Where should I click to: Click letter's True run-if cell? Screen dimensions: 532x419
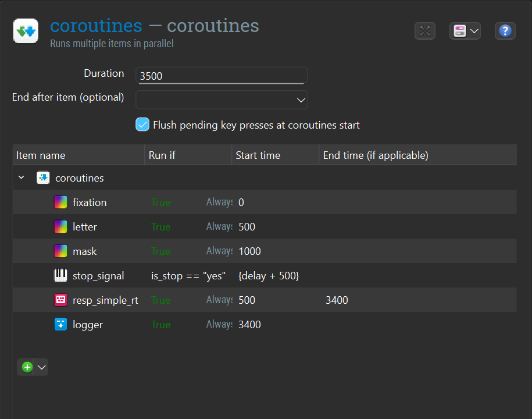tap(161, 227)
